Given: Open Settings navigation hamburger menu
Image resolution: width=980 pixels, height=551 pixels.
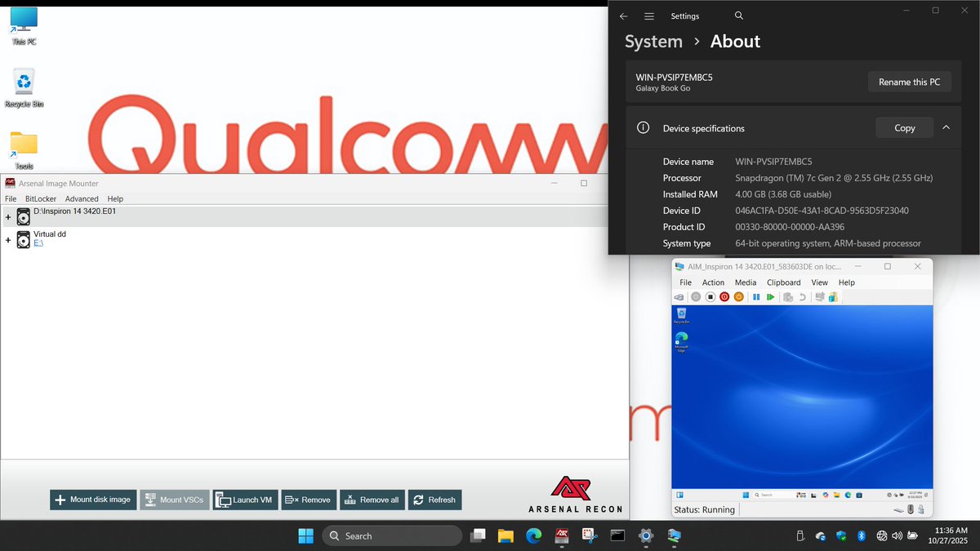Looking at the screenshot, I should [x=649, y=16].
